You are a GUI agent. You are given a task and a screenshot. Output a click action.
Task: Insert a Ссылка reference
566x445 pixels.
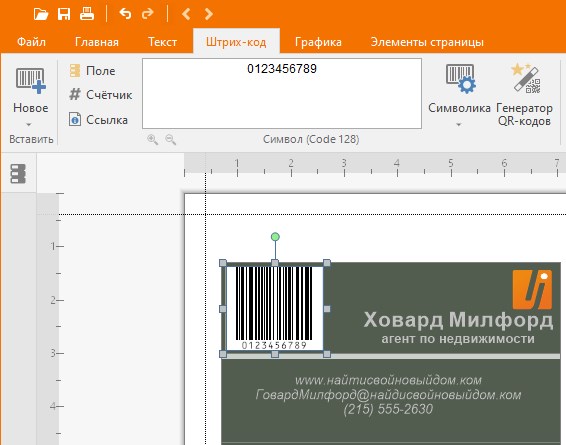[x=98, y=119]
